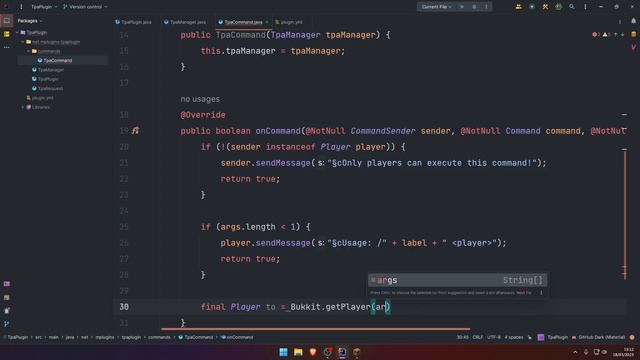
Task: Open the TpaPlugin project dropdown
Action: pyautogui.click(x=44, y=7)
